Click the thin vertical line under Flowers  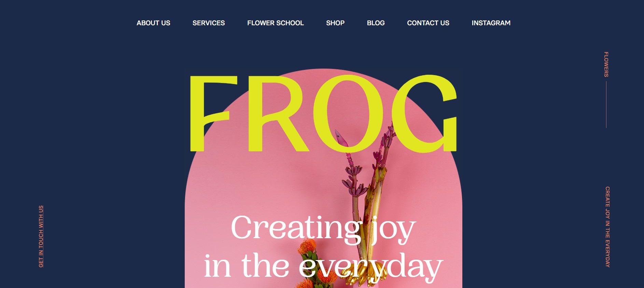coord(606,105)
